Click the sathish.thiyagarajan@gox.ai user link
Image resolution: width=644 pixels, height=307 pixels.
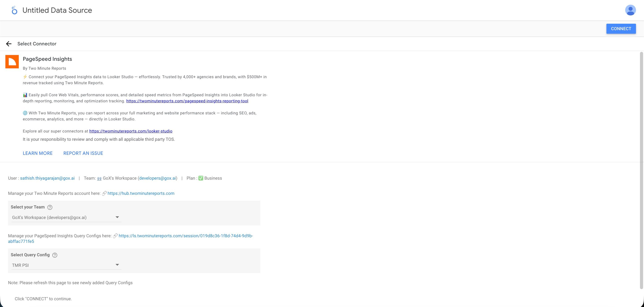point(47,178)
